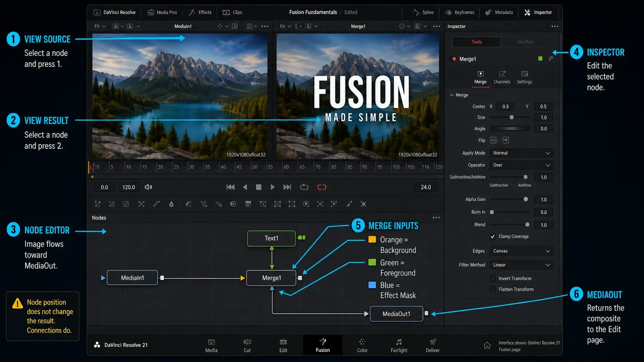
Task: Open the Keyframes editor
Action: (x=460, y=12)
